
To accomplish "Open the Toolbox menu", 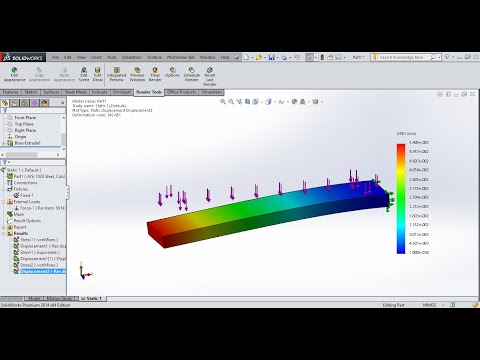I will (x=154, y=57).
